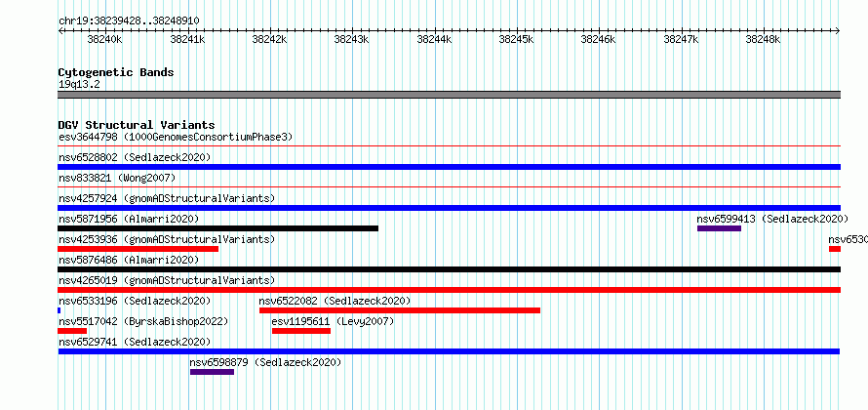The height and width of the screenshot is (410, 868).
Task: Click the Cytogenetic Bands track title
Action: coord(116,72)
